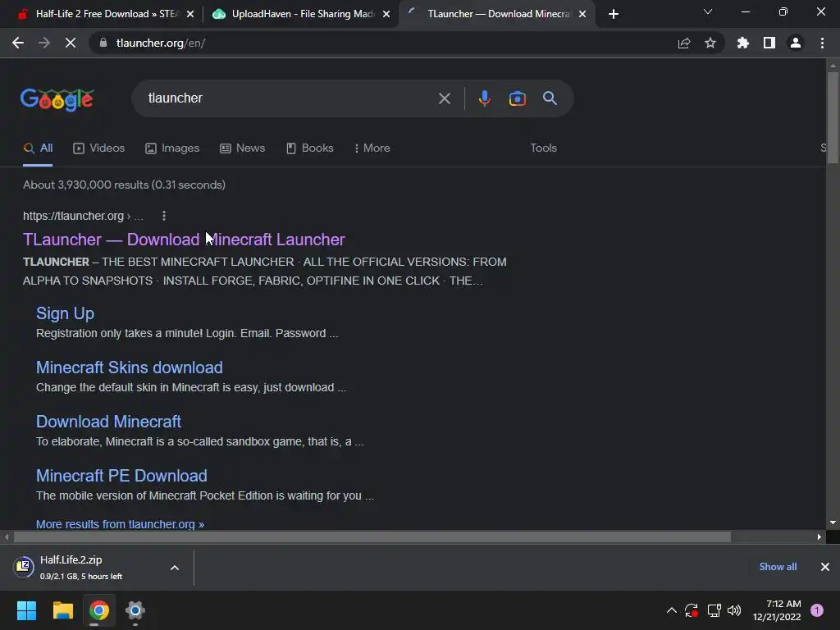
Task: Open the search Tools options
Action: pyautogui.click(x=543, y=148)
